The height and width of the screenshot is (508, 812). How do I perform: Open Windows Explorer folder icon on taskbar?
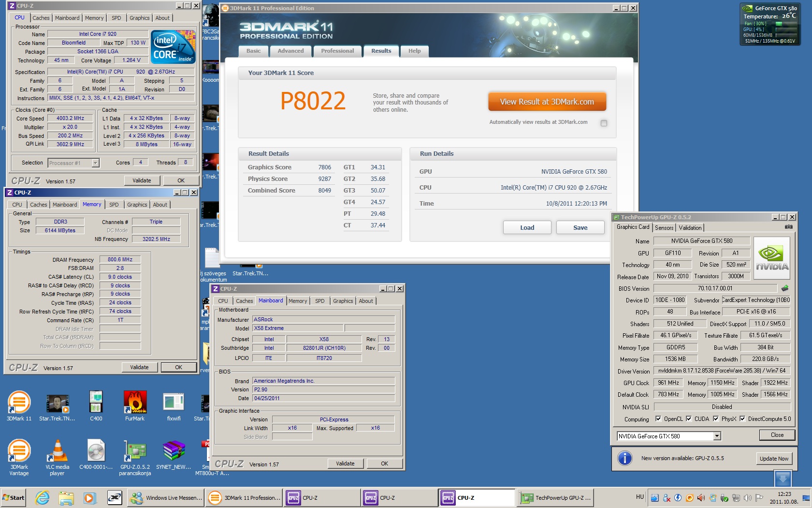[x=66, y=498]
